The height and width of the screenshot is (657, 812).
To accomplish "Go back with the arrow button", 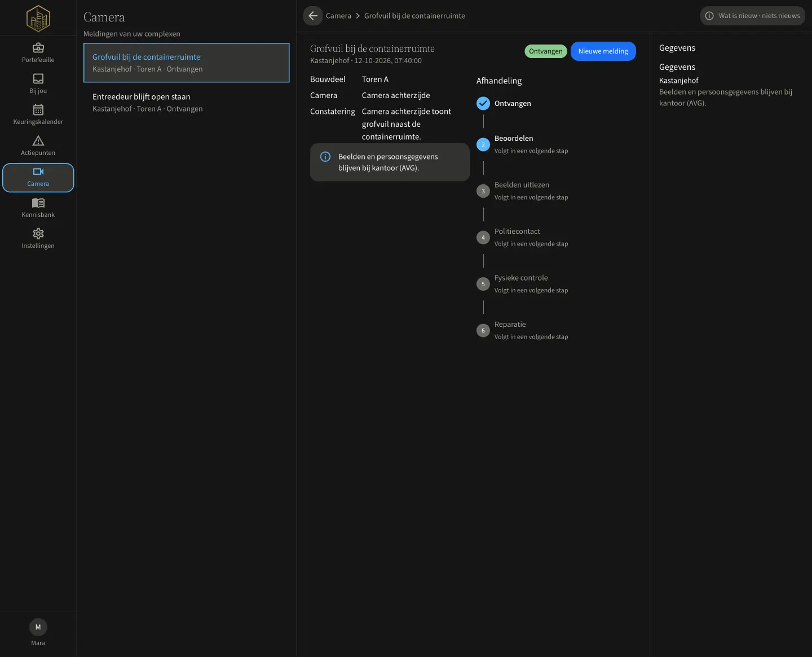I will pyautogui.click(x=313, y=16).
